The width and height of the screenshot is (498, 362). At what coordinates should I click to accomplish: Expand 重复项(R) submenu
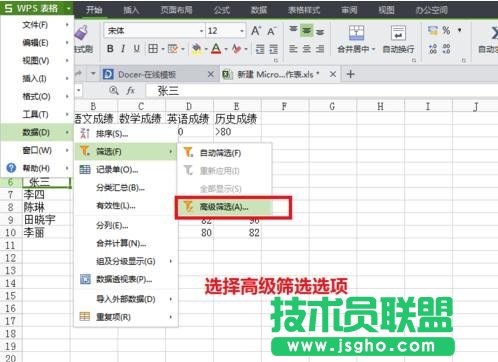point(126,317)
